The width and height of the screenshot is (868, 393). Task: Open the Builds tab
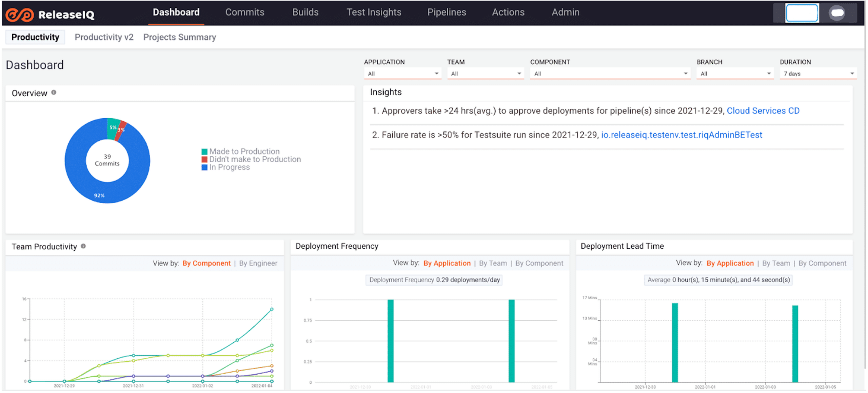[305, 12]
